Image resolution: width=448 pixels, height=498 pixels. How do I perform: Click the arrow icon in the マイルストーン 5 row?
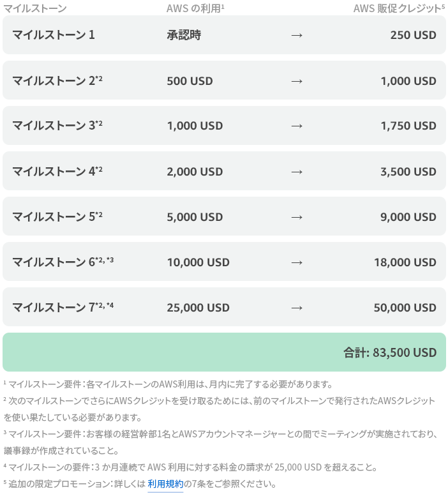(297, 217)
